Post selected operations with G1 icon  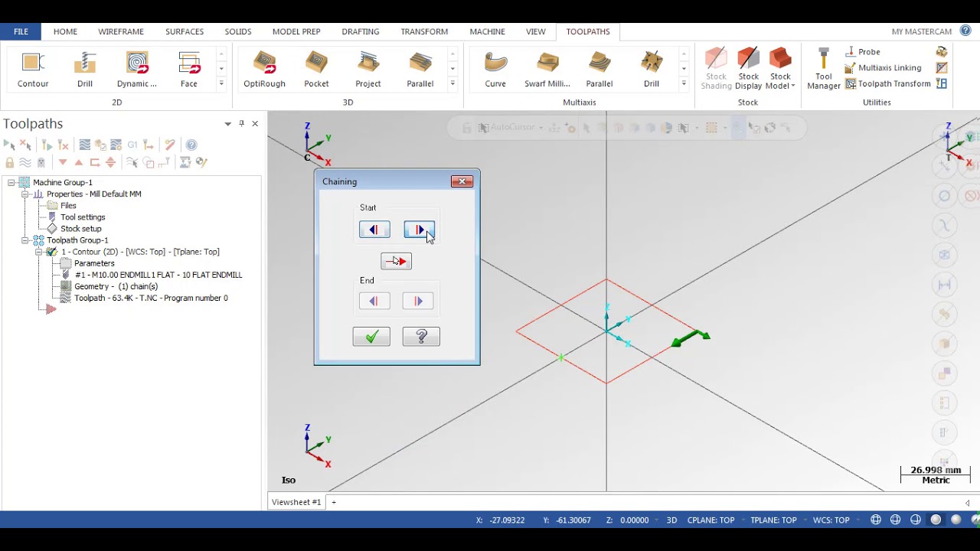click(x=132, y=145)
